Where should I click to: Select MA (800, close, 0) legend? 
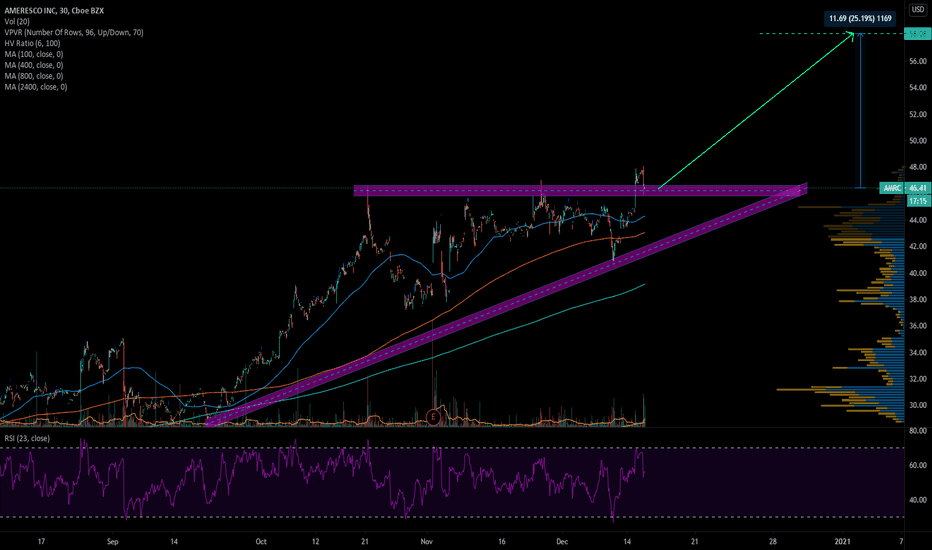(x=34, y=76)
